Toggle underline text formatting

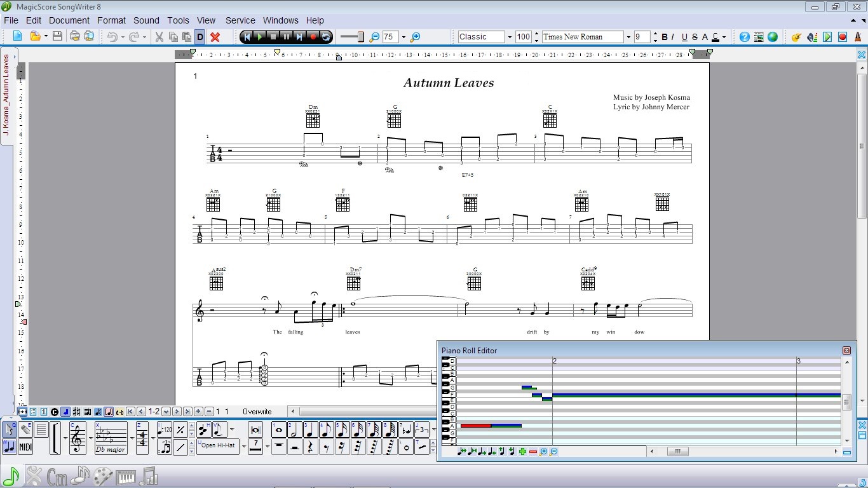click(684, 37)
